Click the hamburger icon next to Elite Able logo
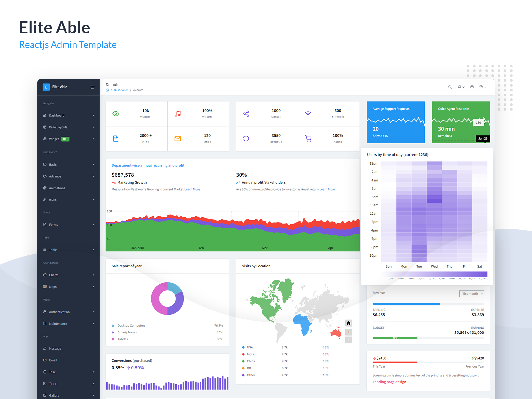Screen dimensions: 532x399 pyautogui.click(x=93, y=87)
